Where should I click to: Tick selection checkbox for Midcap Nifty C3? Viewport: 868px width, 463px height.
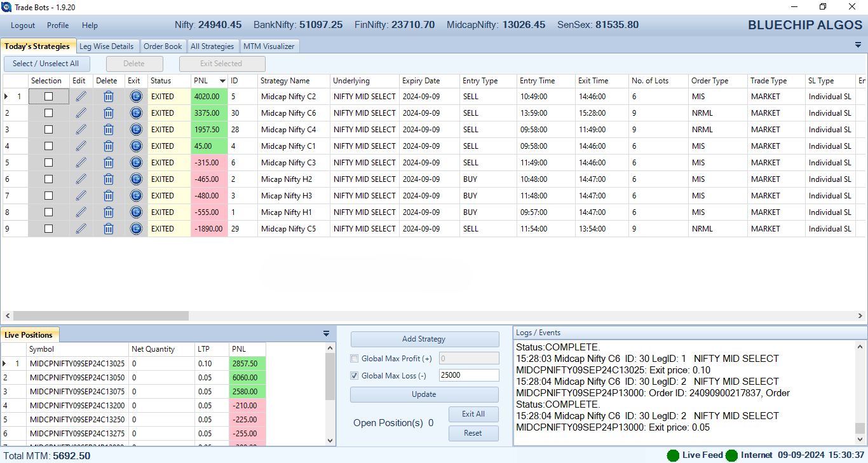49,162
